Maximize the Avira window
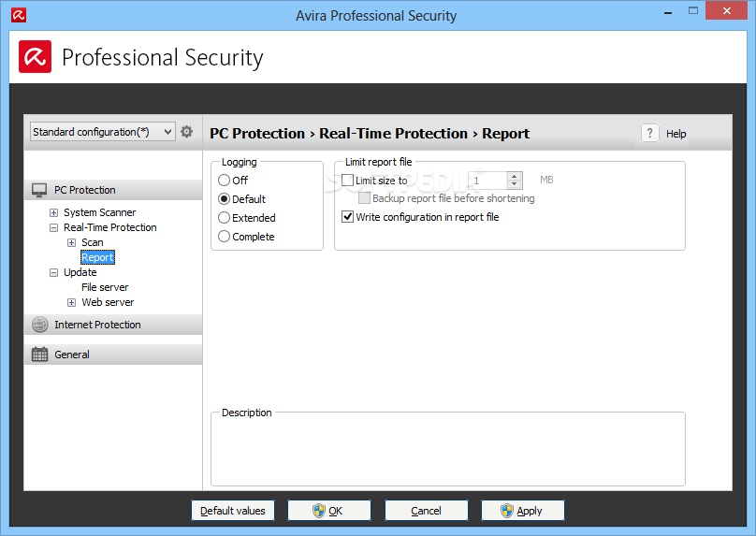Viewport: 756px width, 536px height. [692, 10]
